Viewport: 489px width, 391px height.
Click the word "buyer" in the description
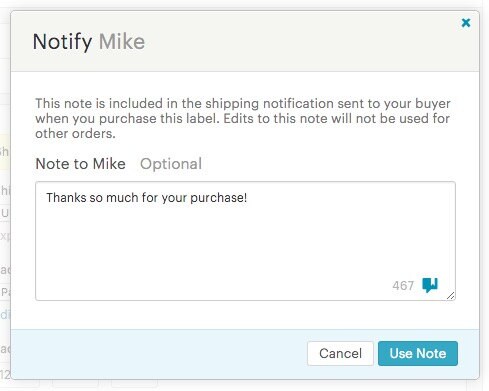(432, 104)
